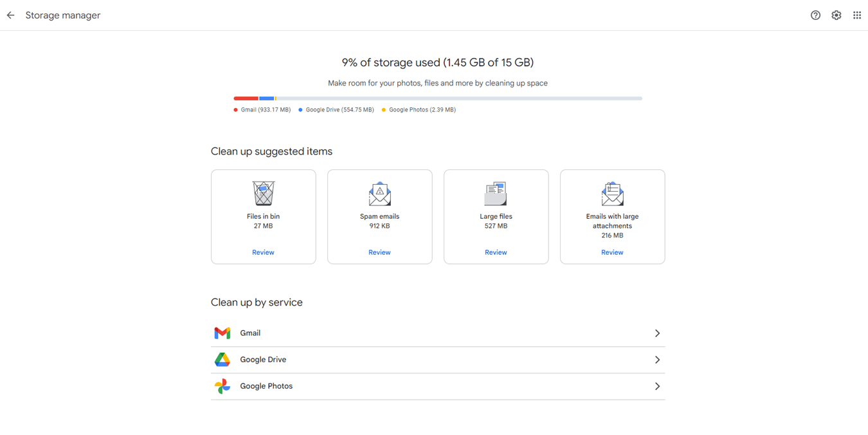Open the help question mark icon
868x435 pixels.
pyautogui.click(x=815, y=15)
